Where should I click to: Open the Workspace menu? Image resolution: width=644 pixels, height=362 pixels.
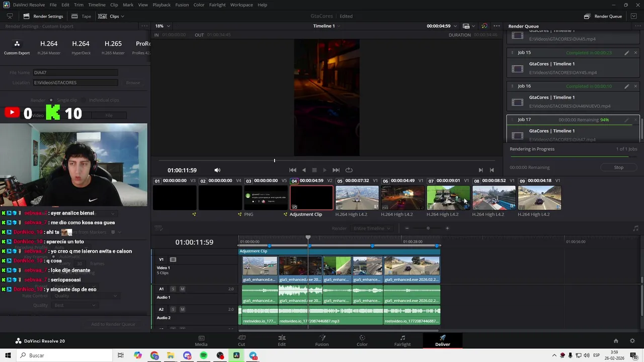[242, 5]
